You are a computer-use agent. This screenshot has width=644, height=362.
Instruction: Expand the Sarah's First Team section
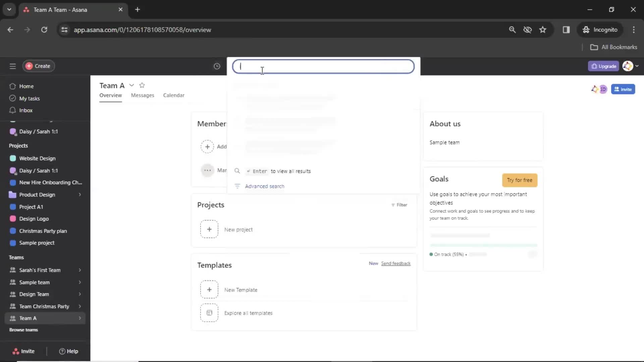tap(79, 269)
